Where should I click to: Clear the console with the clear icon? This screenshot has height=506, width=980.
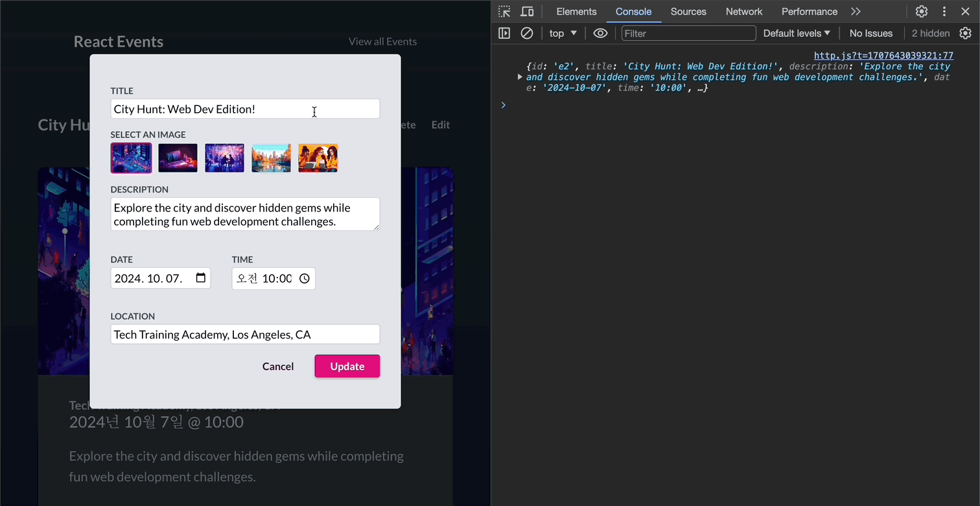pyautogui.click(x=527, y=33)
